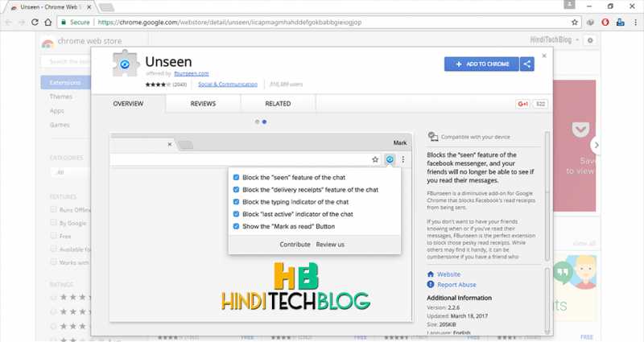Open the Social & Communication category link

(x=228, y=84)
